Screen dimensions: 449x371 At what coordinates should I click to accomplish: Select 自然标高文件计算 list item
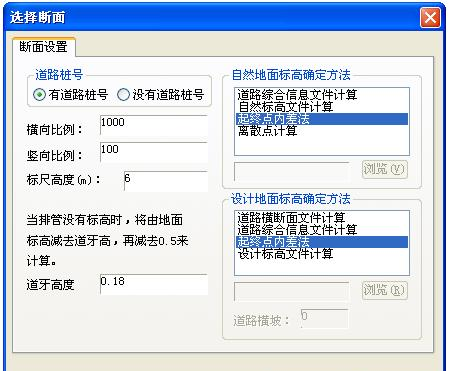coord(322,107)
